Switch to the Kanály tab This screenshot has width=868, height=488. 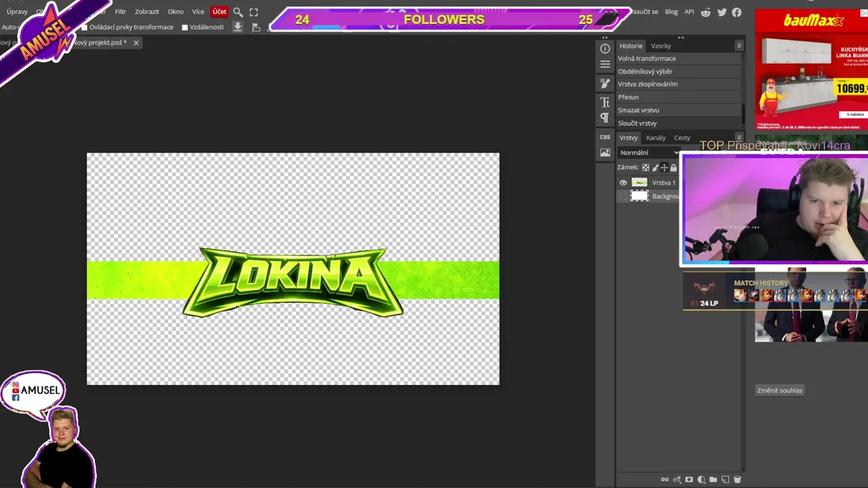656,138
